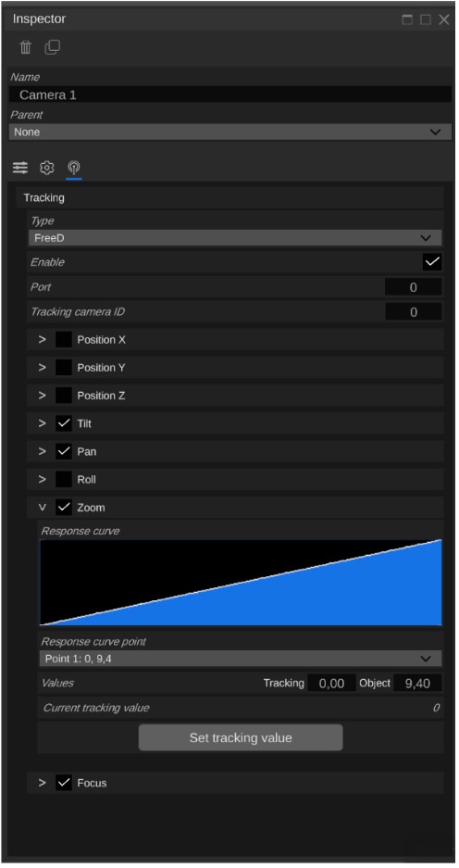459x868 pixels.
Task: Collapse the Zoom axis section
Action: (x=42, y=507)
